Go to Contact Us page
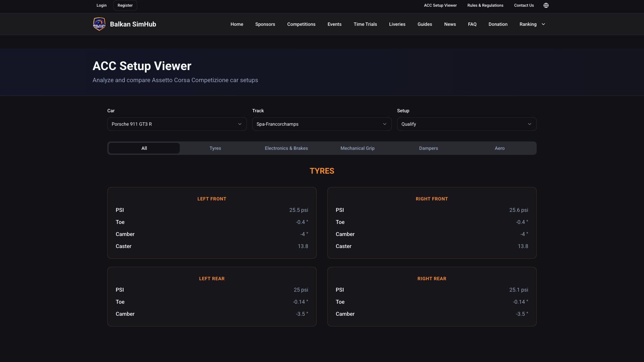The height and width of the screenshot is (362, 644). pos(524,5)
